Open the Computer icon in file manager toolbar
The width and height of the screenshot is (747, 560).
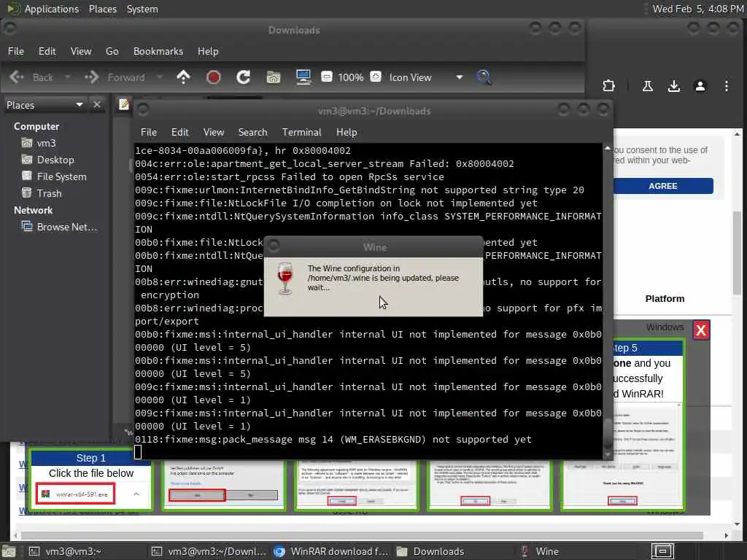point(303,77)
